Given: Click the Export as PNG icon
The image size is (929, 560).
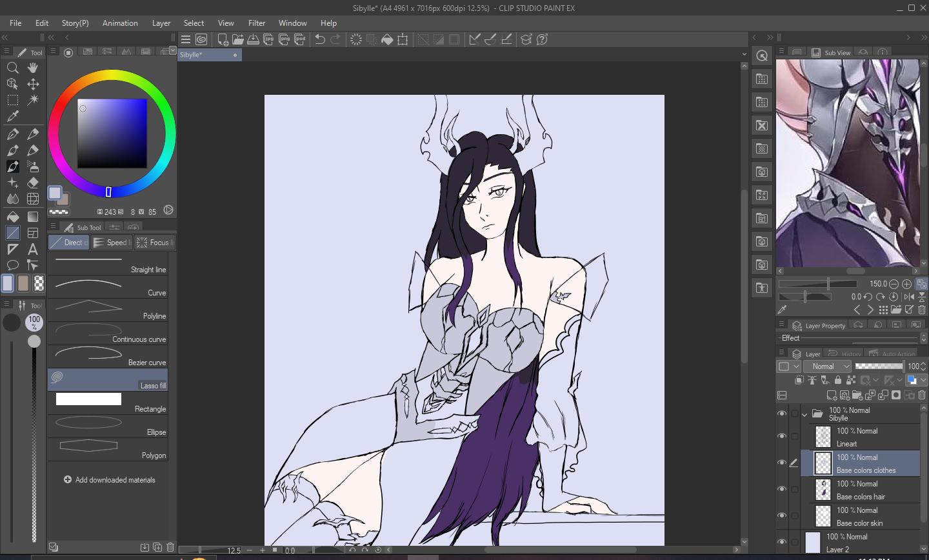Looking at the screenshot, I should (285, 39).
